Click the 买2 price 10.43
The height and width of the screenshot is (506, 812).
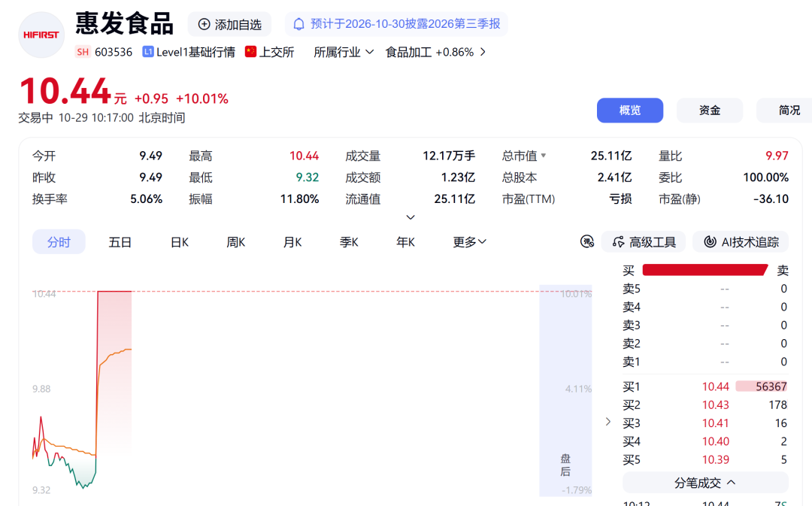pyautogui.click(x=716, y=405)
